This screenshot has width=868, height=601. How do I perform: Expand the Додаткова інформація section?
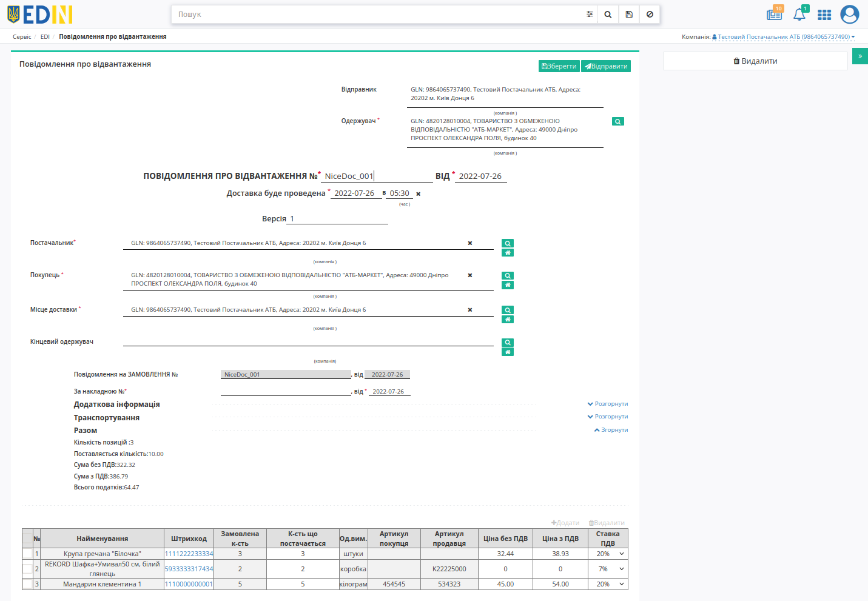click(608, 404)
